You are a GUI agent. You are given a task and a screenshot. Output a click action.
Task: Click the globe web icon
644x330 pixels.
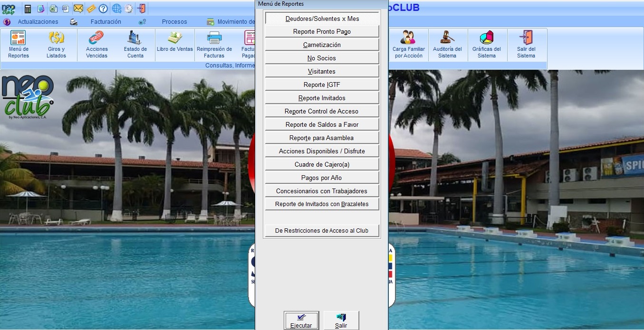(x=116, y=9)
